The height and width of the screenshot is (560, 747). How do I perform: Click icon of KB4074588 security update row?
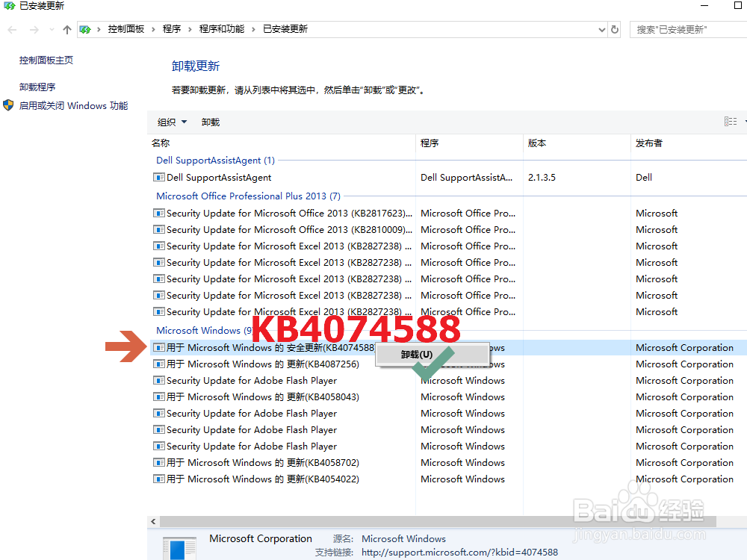[x=158, y=348]
